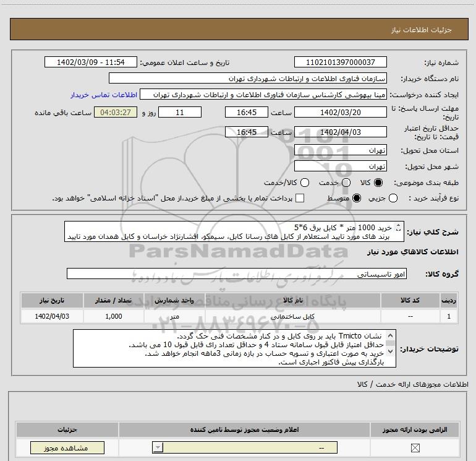Image resolution: width=476 pixels, height=461 pixels.
Task: Choose جزیی purchase process radio
Action: [x=393, y=198]
